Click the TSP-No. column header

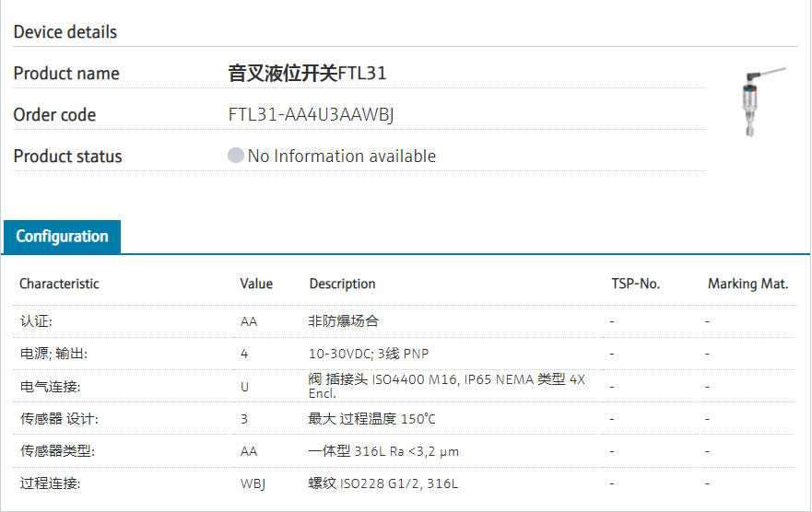tap(635, 284)
